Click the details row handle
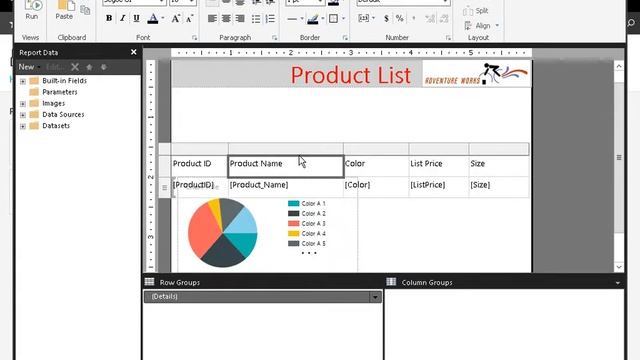Viewport: 640px width, 360px height. pos(164,188)
